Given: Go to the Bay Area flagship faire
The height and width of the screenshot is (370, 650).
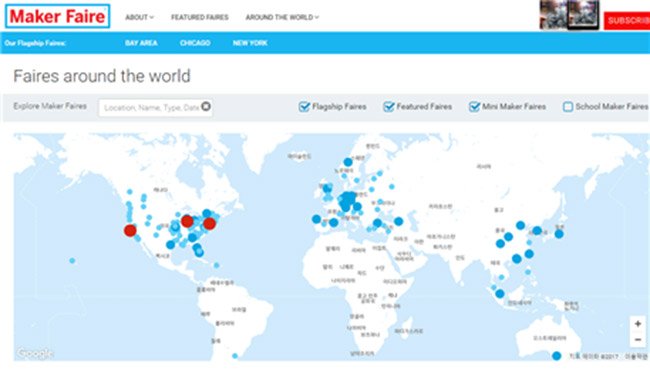Looking at the screenshot, I should [141, 43].
